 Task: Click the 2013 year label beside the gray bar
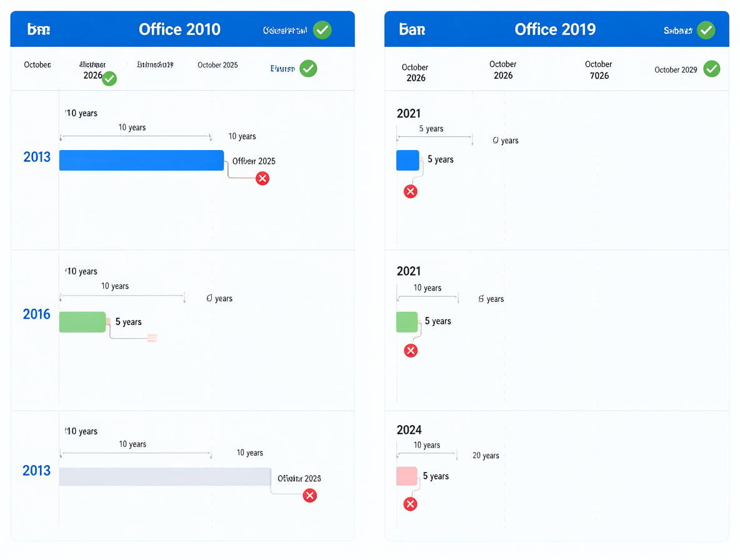pyautogui.click(x=36, y=471)
